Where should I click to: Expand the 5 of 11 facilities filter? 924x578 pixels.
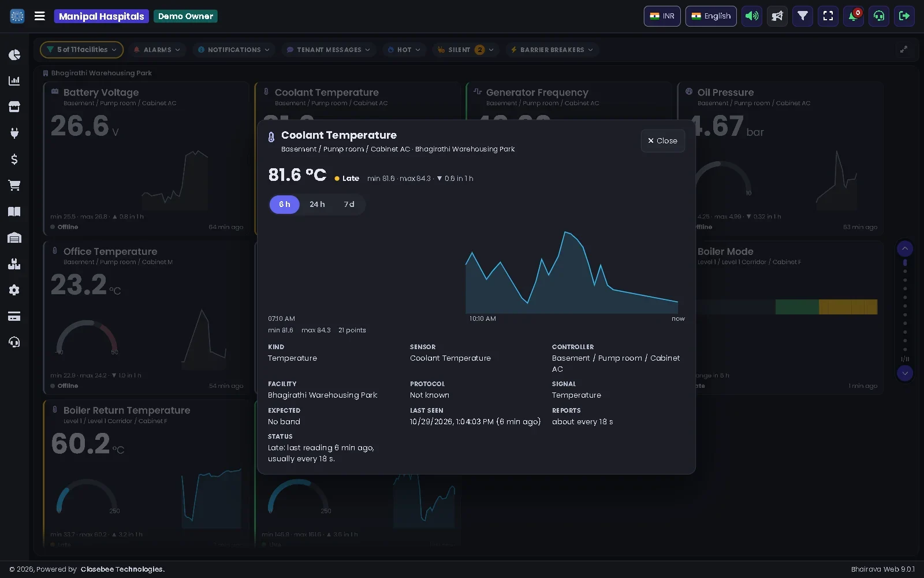pyautogui.click(x=81, y=50)
